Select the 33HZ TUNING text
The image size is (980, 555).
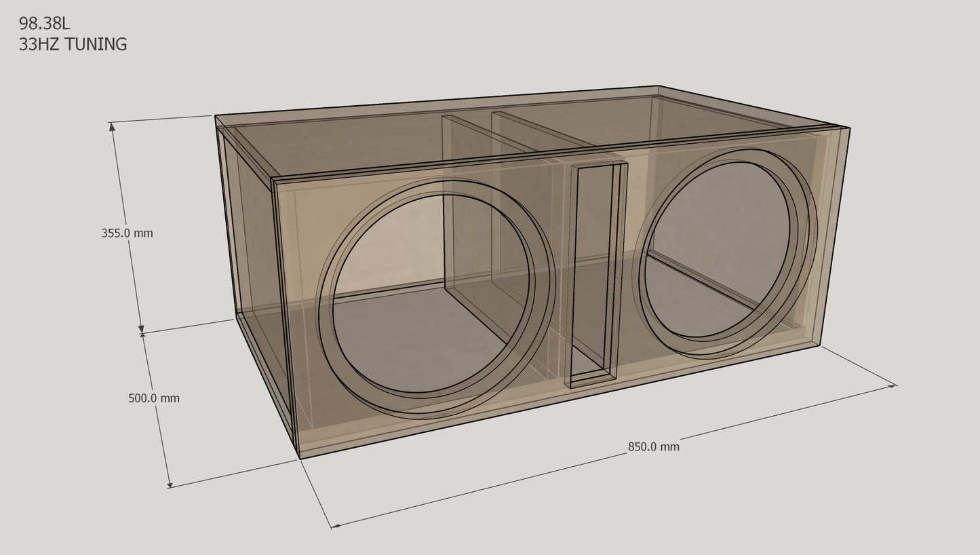pyautogui.click(x=73, y=45)
